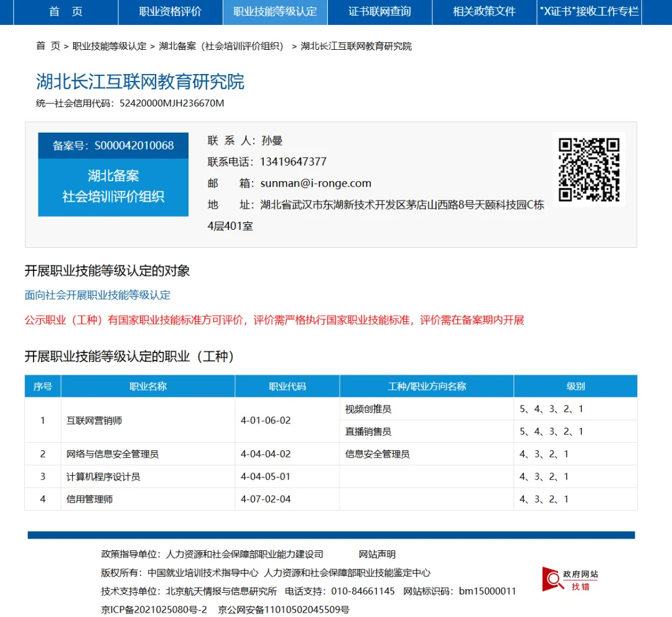Click the email sunman@i-ronge.com
The image size is (672, 617).
coord(316,183)
